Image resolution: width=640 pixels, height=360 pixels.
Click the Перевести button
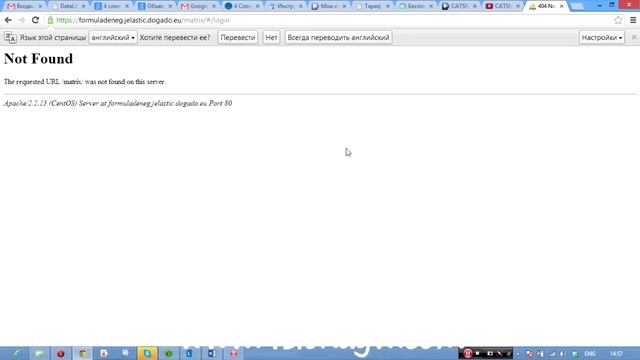pos(238,38)
